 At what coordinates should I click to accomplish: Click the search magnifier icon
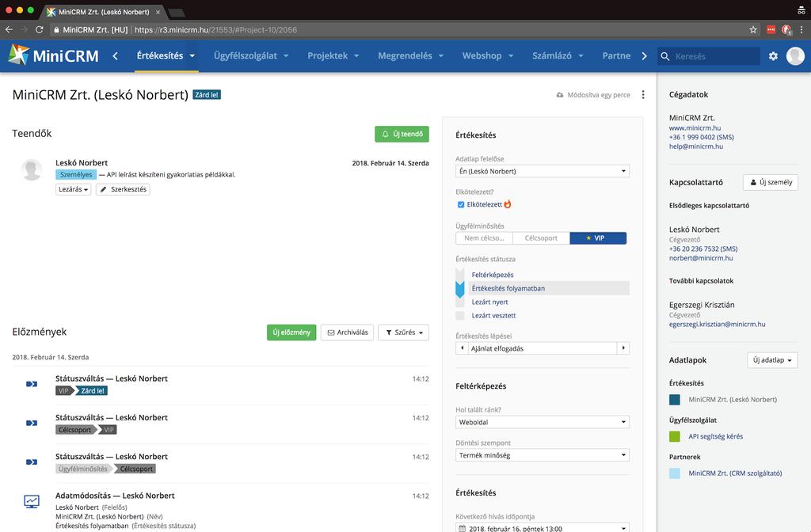point(665,56)
